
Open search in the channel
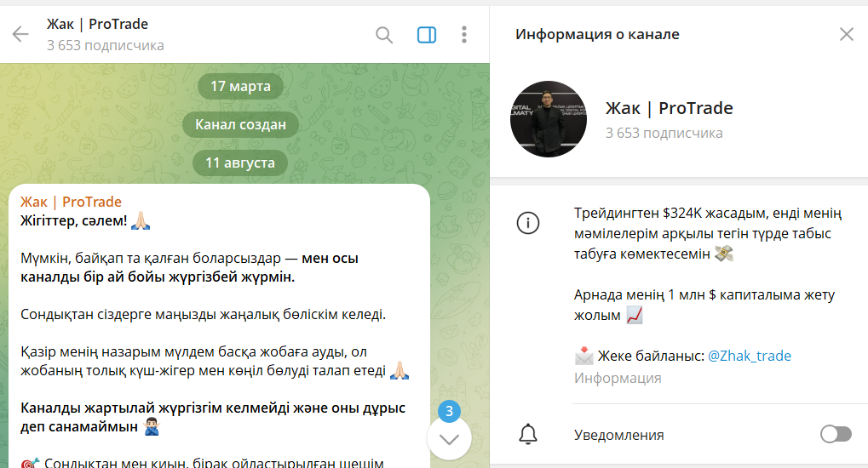coord(383,35)
